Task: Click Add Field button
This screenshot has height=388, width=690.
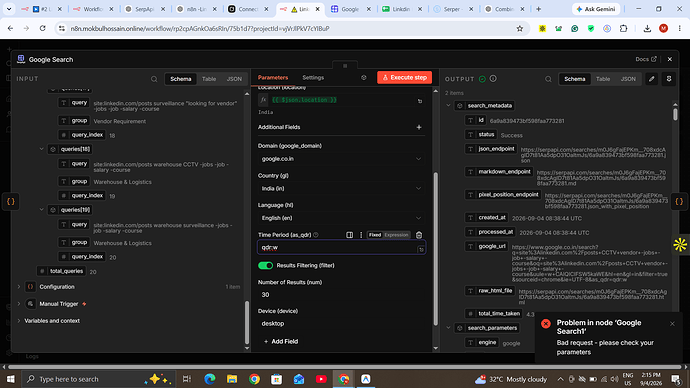Action: (281, 341)
